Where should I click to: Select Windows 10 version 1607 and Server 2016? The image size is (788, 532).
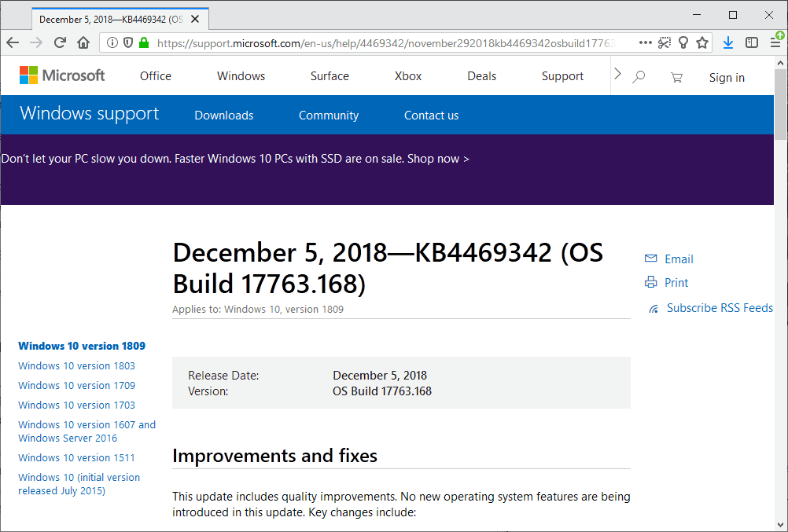(x=87, y=431)
